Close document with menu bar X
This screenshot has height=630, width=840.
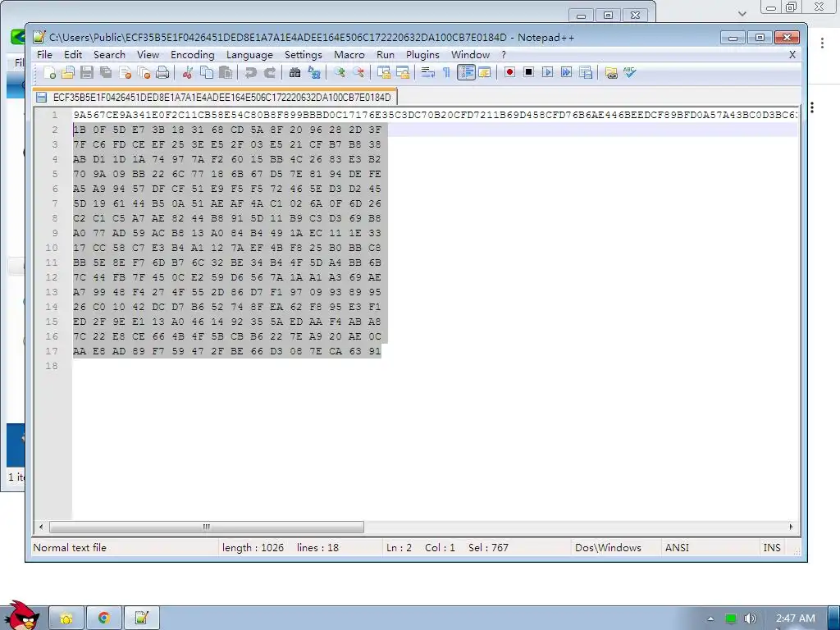click(x=792, y=55)
